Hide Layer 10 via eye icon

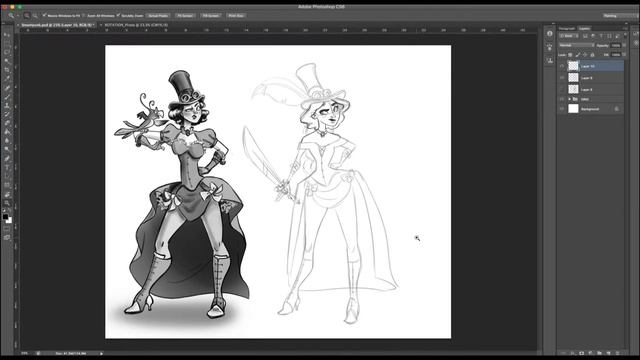pyautogui.click(x=562, y=66)
